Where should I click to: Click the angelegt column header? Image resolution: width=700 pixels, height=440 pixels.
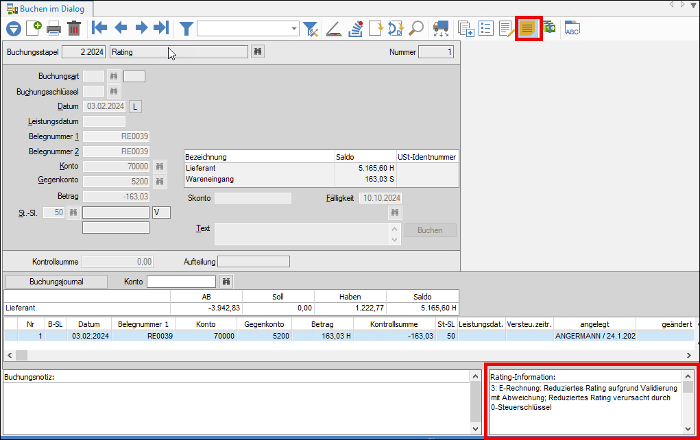[595, 324]
